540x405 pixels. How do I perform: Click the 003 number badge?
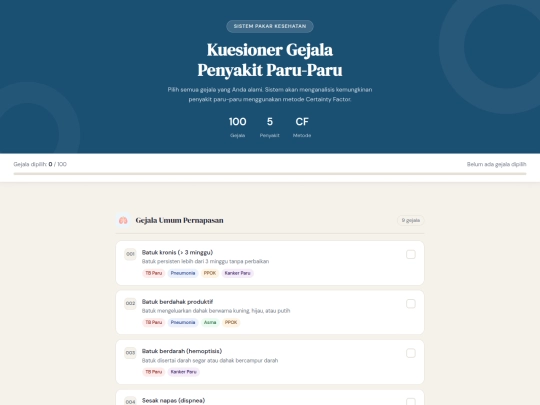pos(130,353)
